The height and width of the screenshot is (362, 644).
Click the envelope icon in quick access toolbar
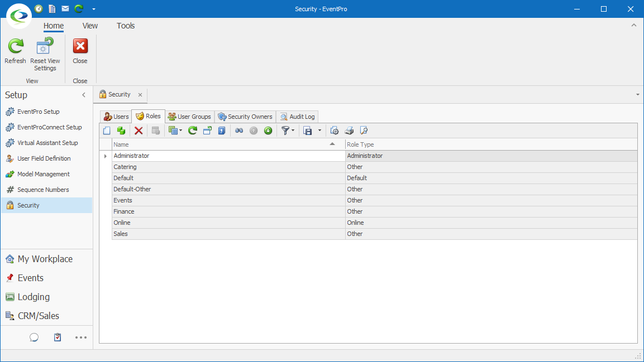65,8
